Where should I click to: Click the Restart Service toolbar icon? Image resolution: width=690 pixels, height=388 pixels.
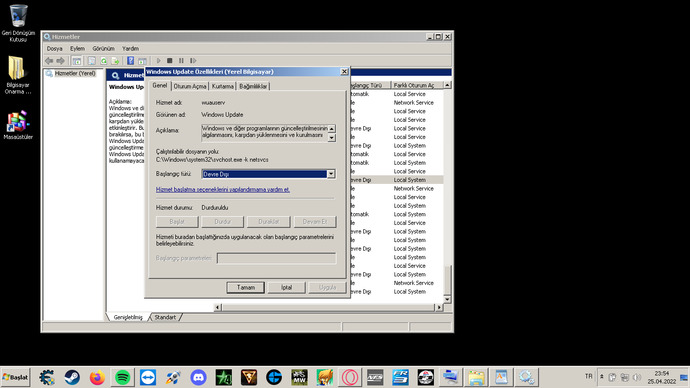[193, 61]
